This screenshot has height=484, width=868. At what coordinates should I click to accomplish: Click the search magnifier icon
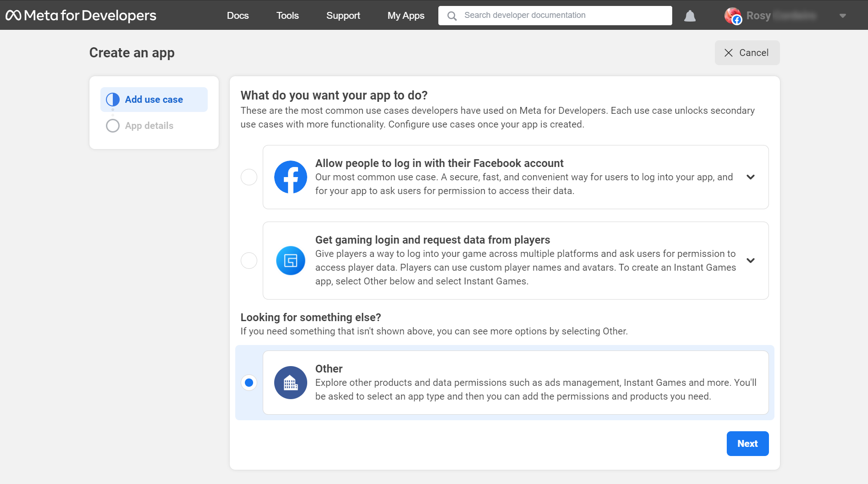coord(452,15)
